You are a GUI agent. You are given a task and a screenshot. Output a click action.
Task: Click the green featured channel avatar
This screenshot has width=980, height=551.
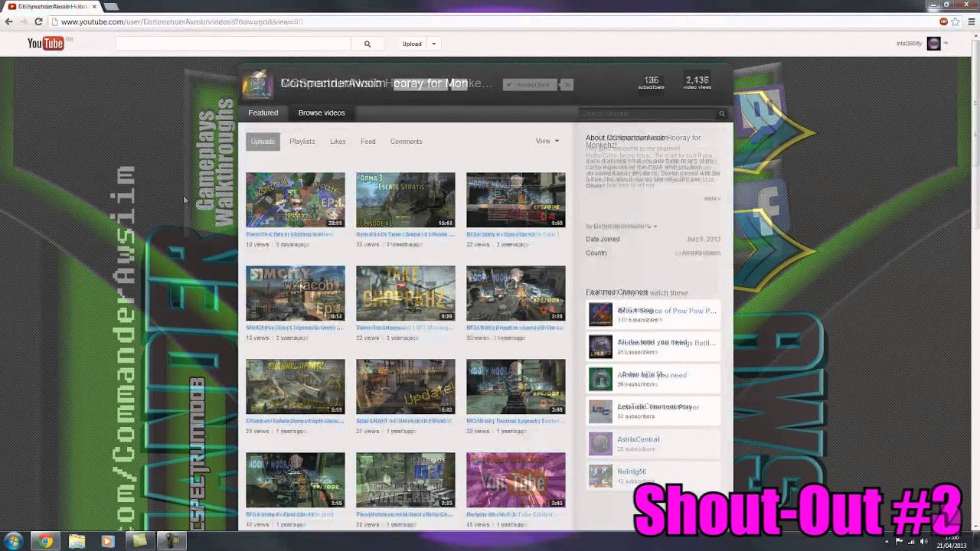[x=600, y=379]
